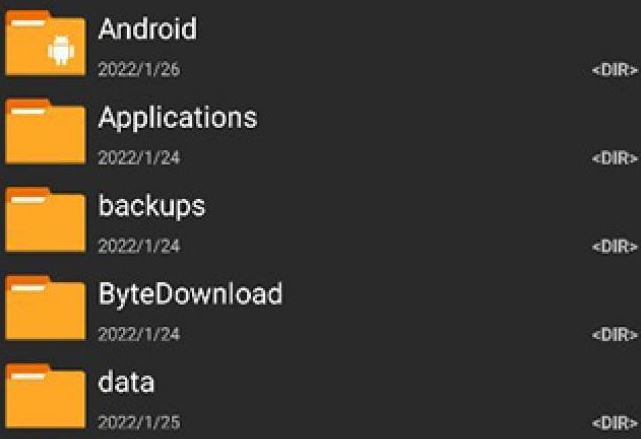Click the 2022/1/24 date under backups
This screenshot has width=641, height=439.
[139, 246]
